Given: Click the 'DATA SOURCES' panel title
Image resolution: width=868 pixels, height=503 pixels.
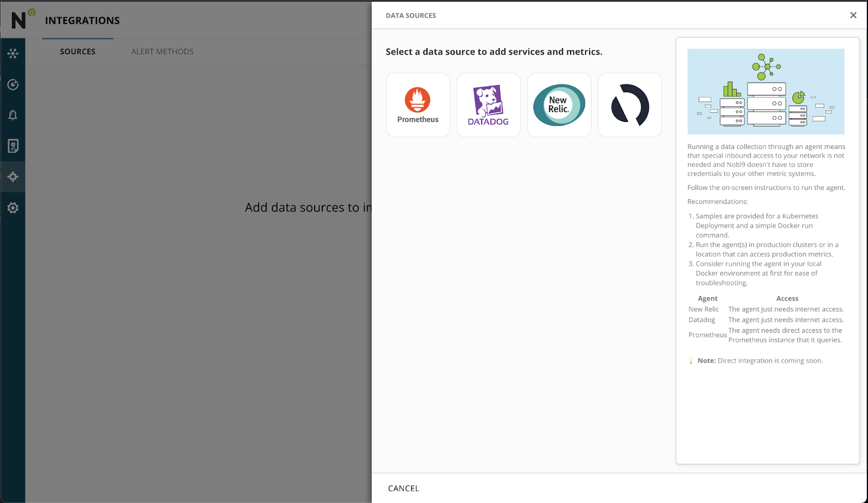Looking at the screenshot, I should pyautogui.click(x=411, y=16).
